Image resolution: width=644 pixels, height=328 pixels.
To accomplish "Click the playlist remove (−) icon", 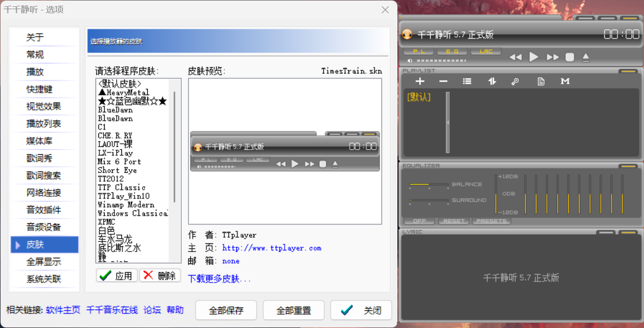I will [443, 81].
